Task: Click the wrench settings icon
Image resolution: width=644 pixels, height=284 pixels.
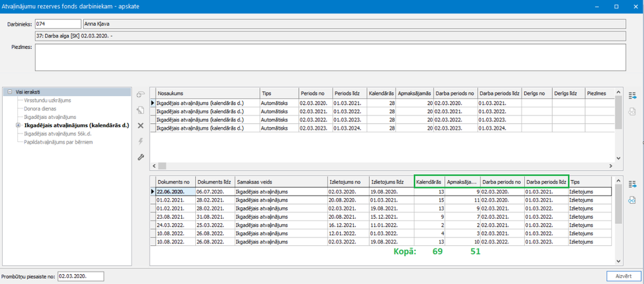Action: (141, 157)
